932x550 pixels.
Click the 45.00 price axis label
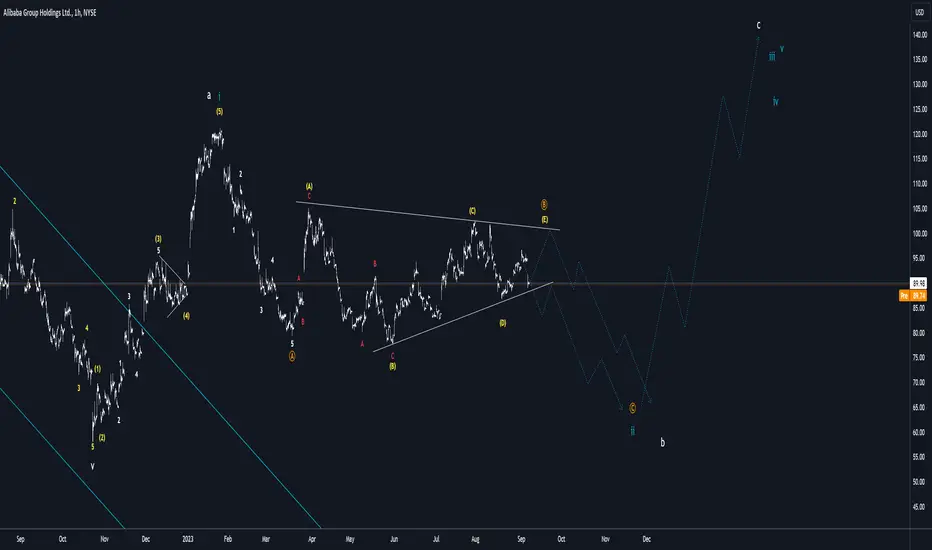(x=920, y=507)
